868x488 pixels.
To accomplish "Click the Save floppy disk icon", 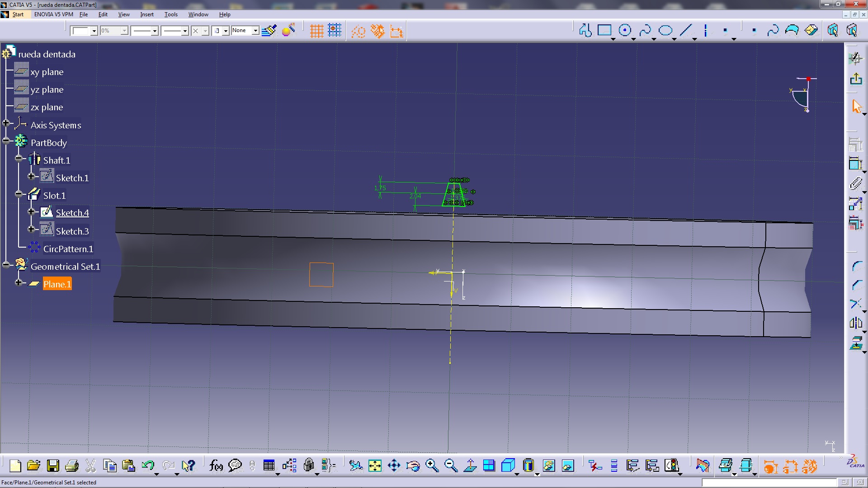I will click(53, 465).
